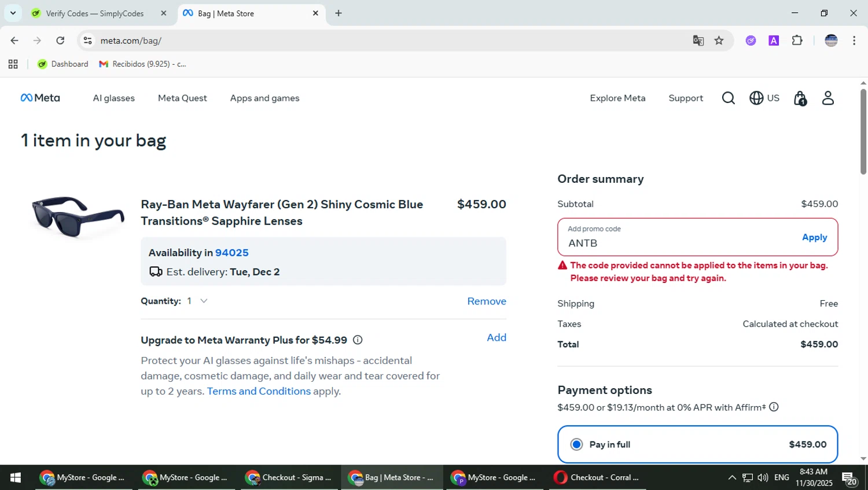
Task: Open the shopping bag icon in header
Action: (x=800, y=99)
